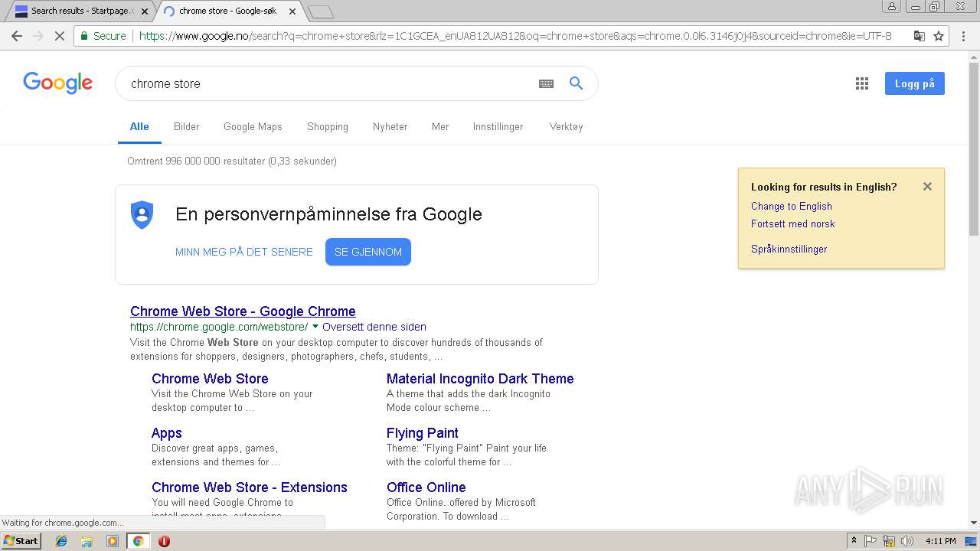Click the browser forward arrow
The height and width of the screenshot is (551, 980).
tap(38, 36)
